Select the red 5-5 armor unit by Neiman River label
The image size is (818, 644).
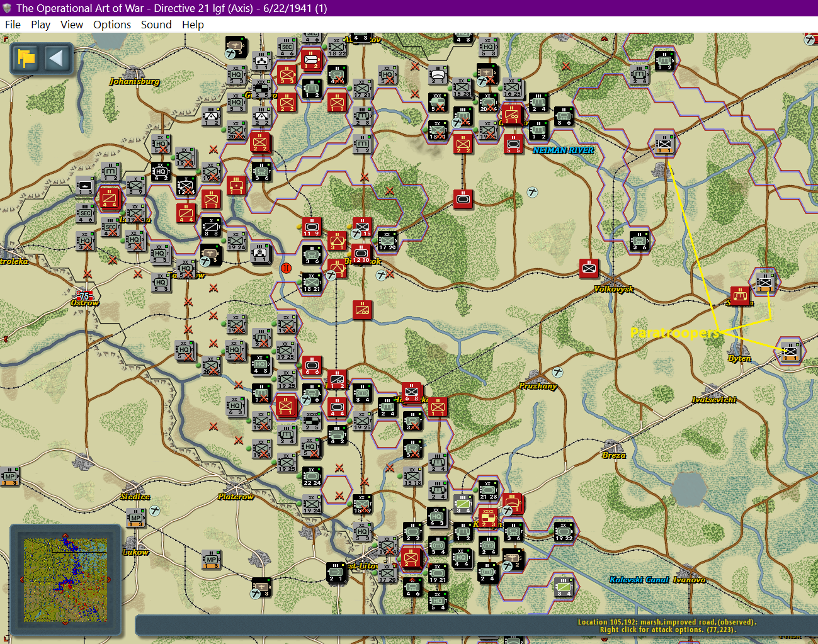(513, 144)
